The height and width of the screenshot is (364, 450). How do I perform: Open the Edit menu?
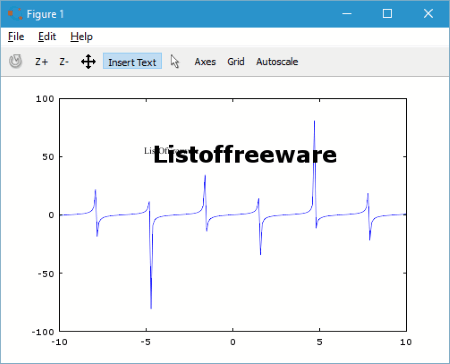47,36
